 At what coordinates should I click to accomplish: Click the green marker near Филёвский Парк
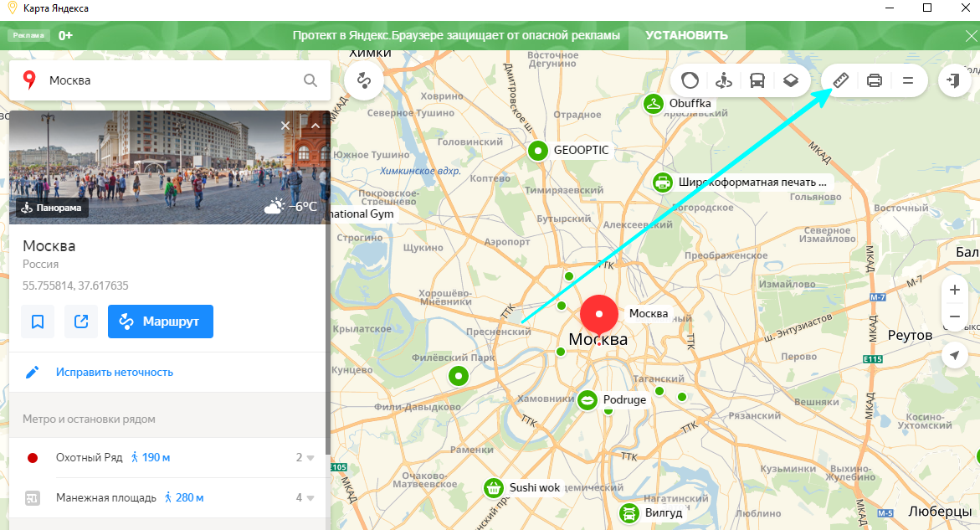click(x=459, y=376)
